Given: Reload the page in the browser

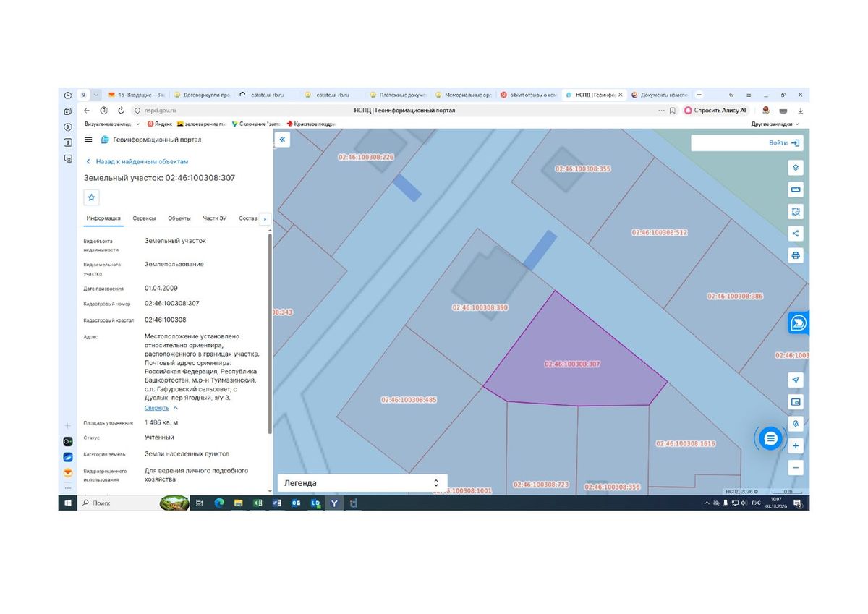Looking at the screenshot, I should [120, 111].
